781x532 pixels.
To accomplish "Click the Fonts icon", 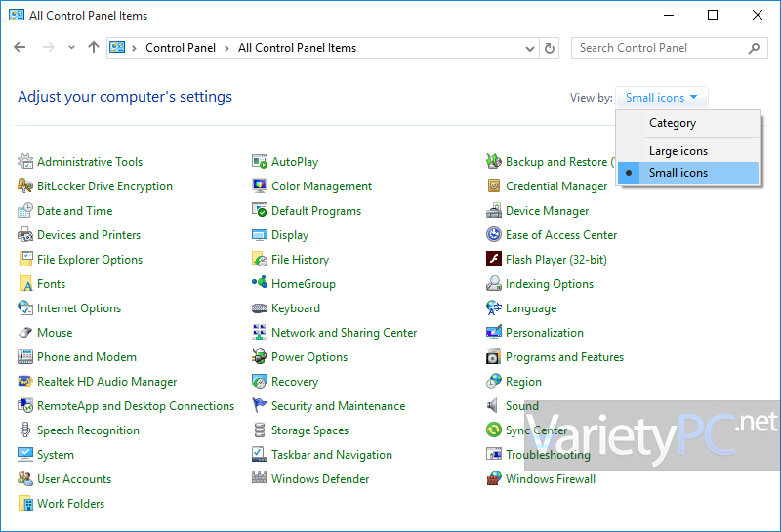I will (x=25, y=283).
